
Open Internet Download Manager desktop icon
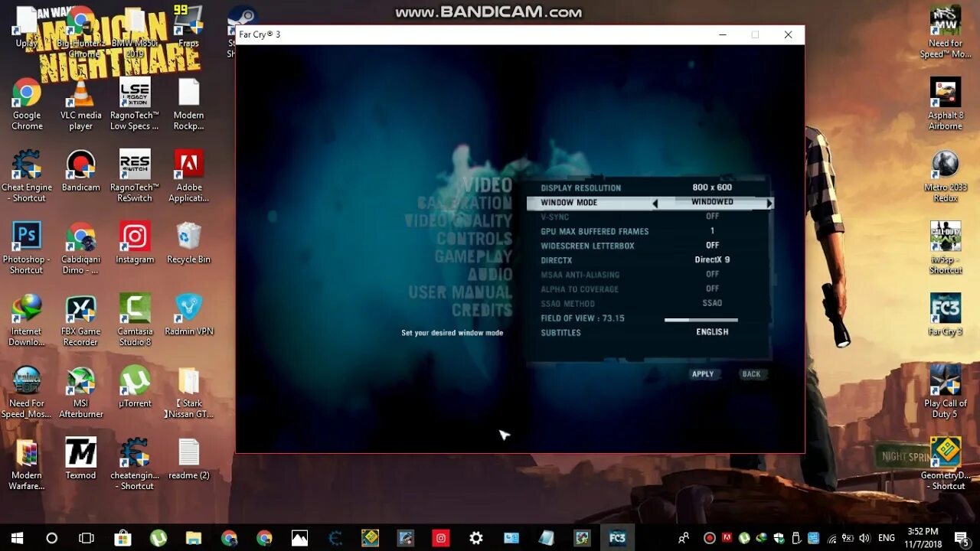pos(27,319)
